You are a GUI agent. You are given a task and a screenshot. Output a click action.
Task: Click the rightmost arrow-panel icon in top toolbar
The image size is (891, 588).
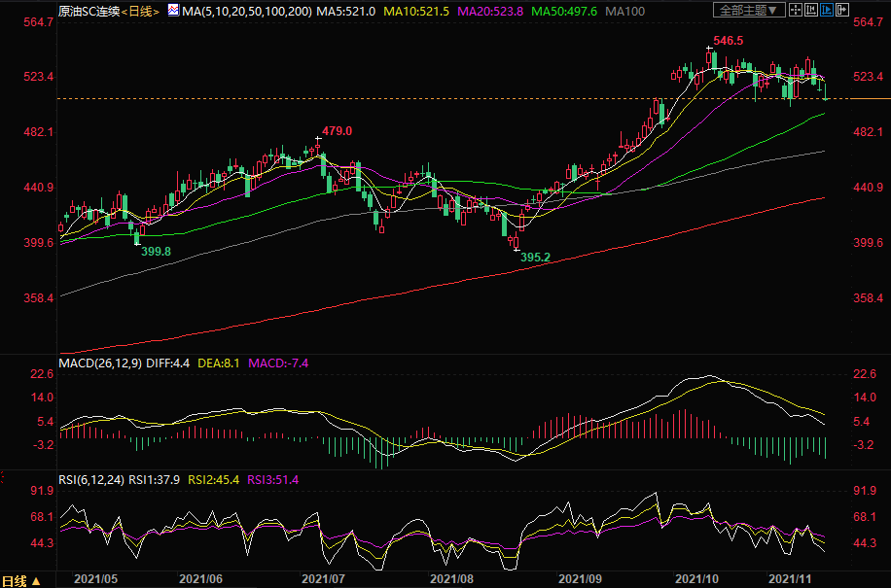pyautogui.click(x=842, y=11)
